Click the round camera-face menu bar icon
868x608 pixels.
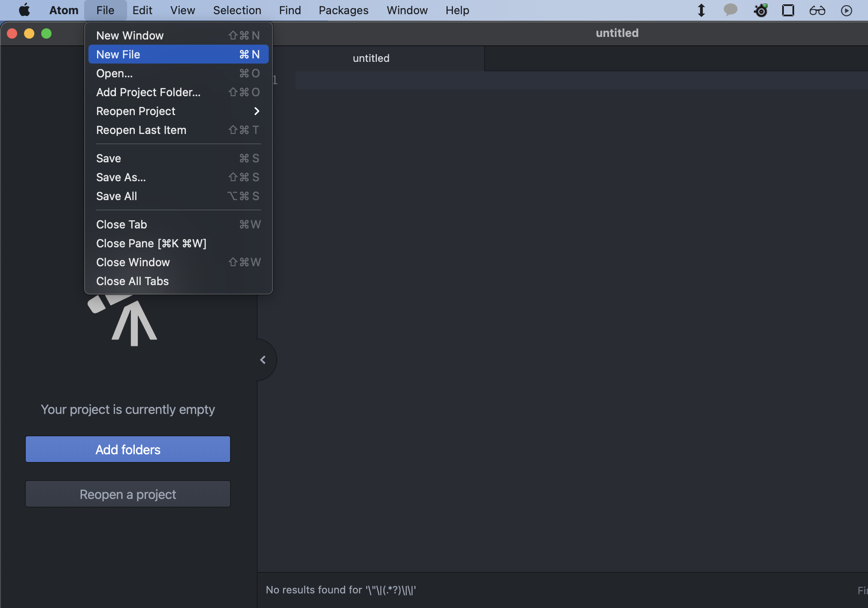[761, 10]
